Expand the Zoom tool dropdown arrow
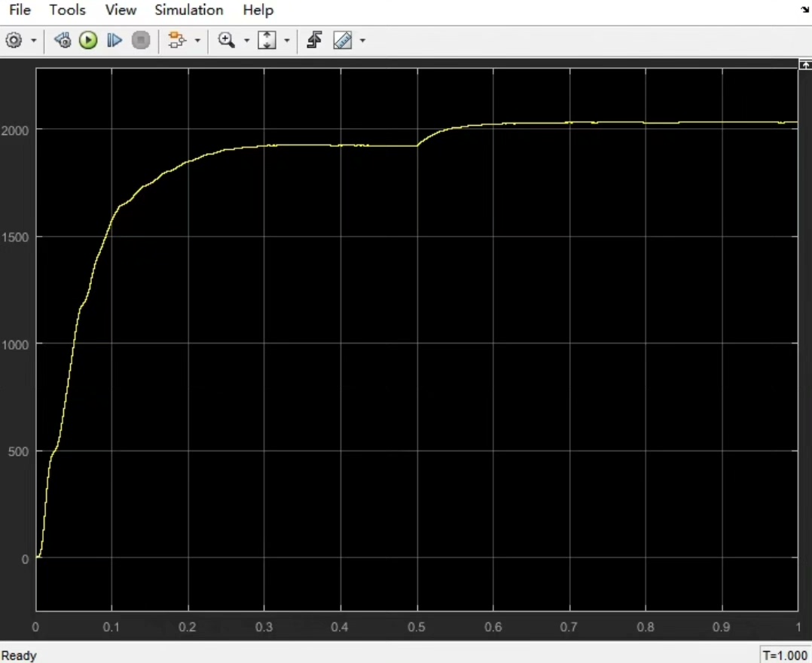Image resolution: width=812 pixels, height=663 pixels. (246, 41)
